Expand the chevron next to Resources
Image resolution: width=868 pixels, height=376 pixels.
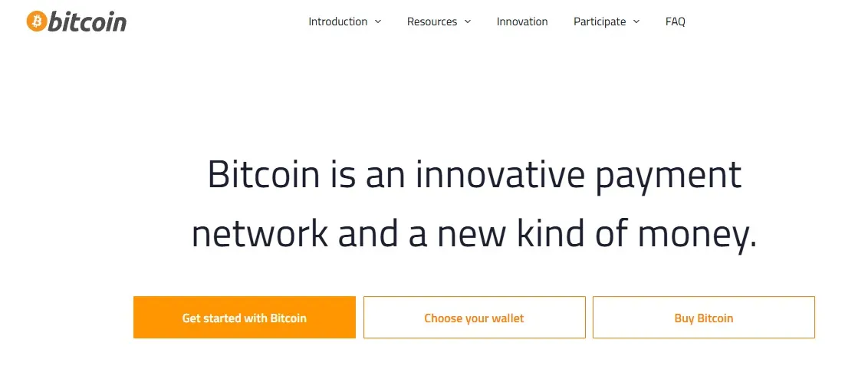(x=468, y=21)
